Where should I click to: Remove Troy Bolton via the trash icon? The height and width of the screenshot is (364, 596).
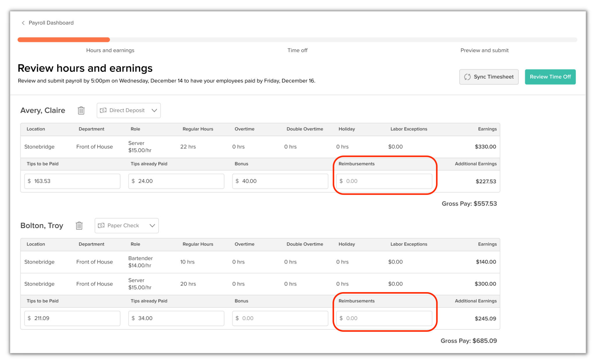point(79,226)
